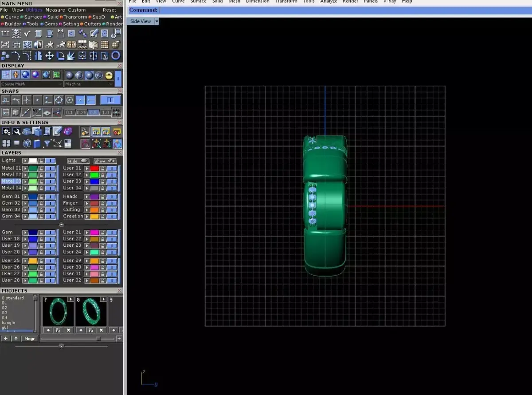Select the explode burst icon
This screenshot has height=395, width=532.
click(x=71, y=56)
